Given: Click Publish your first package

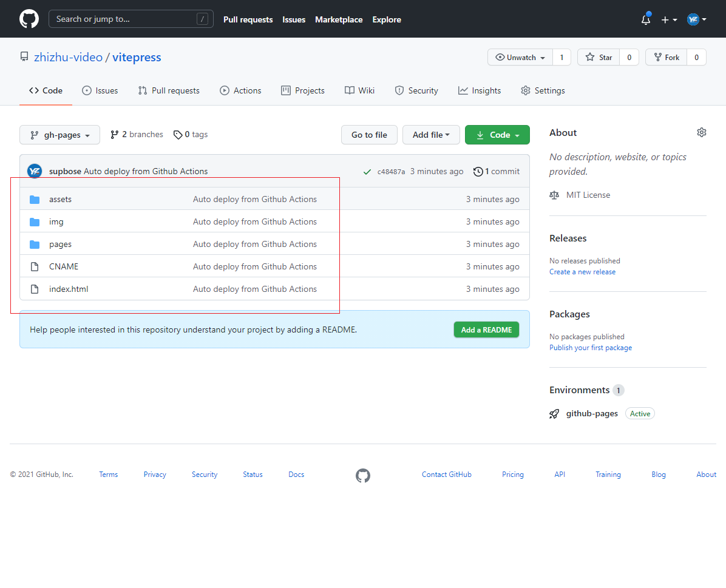Looking at the screenshot, I should 591,348.
